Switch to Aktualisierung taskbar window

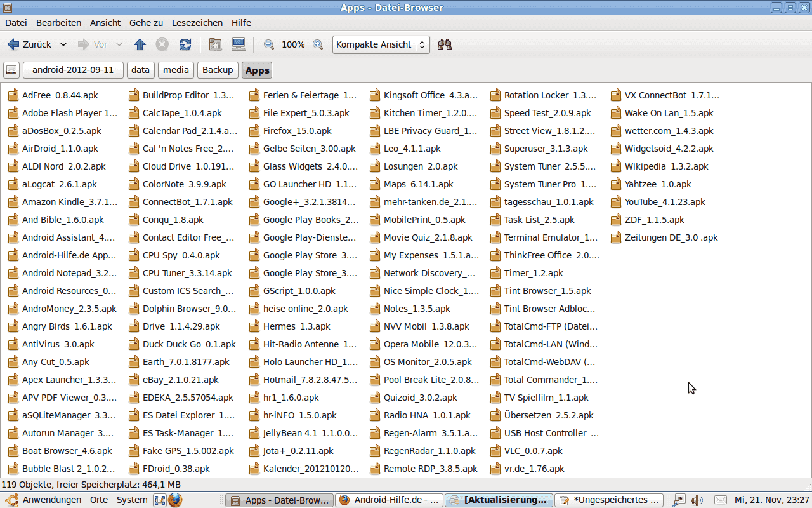click(498, 500)
